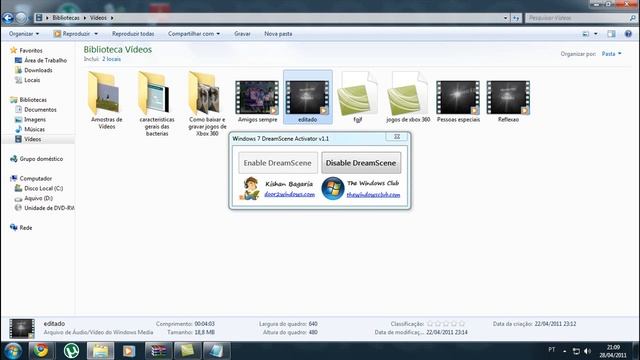Image resolution: width=640 pixels, height=360 pixels.
Task: Launch Google Chrome from taskbar
Action: [41, 351]
